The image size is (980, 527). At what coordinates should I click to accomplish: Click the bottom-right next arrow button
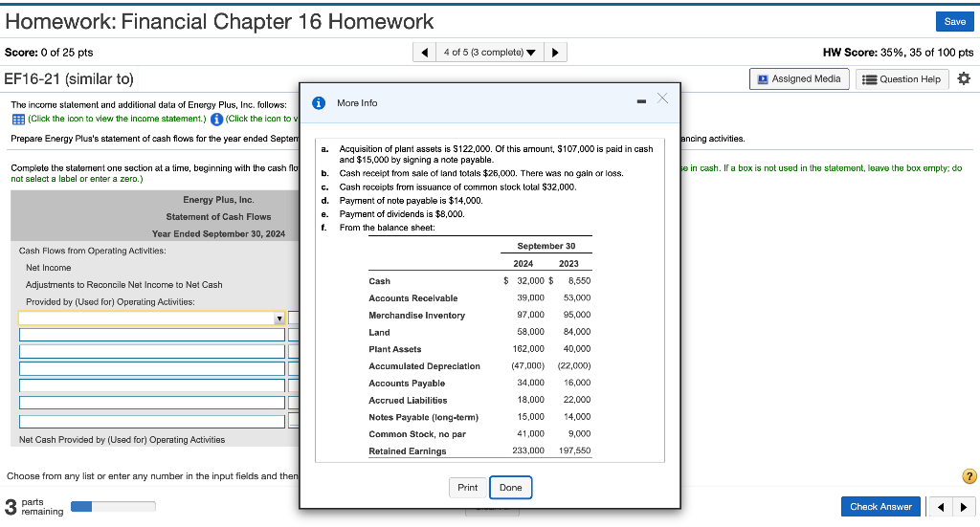point(963,507)
